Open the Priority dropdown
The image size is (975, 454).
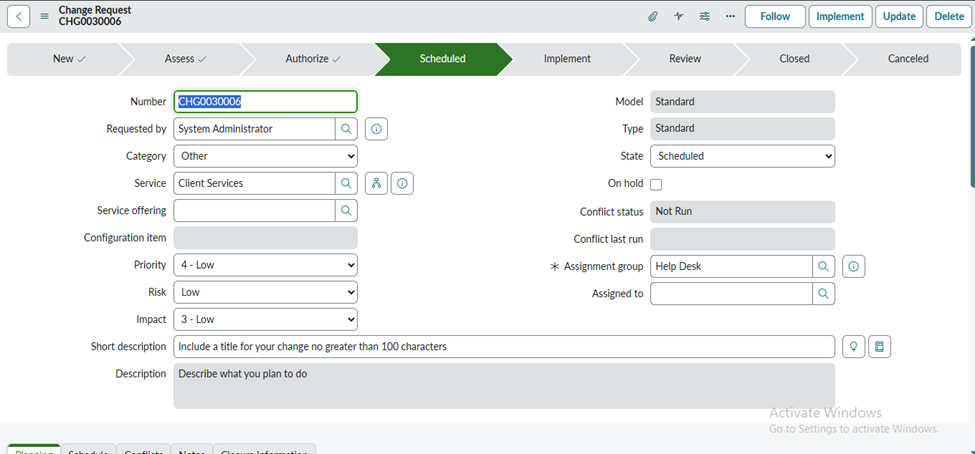(x=265, y=265)
